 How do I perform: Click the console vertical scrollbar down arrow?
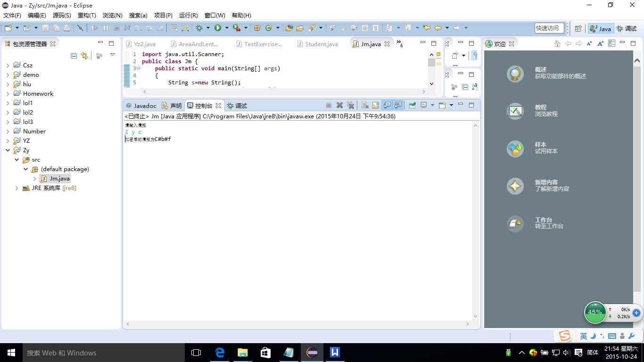[475, 316]
